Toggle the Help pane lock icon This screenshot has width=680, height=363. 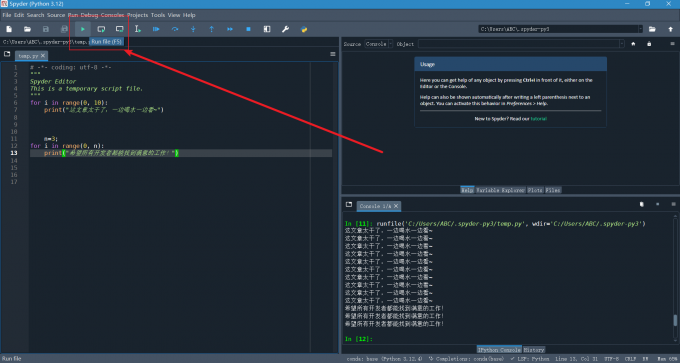pos(649,44)
